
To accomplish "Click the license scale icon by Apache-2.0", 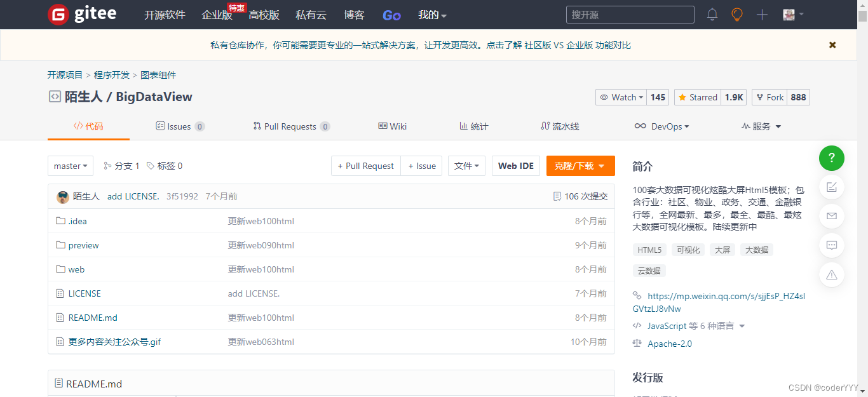I will coord(637,344).
